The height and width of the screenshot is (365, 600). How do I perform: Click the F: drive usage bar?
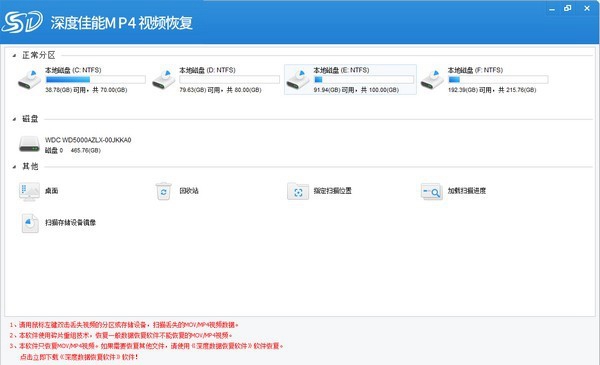(498, 80)
